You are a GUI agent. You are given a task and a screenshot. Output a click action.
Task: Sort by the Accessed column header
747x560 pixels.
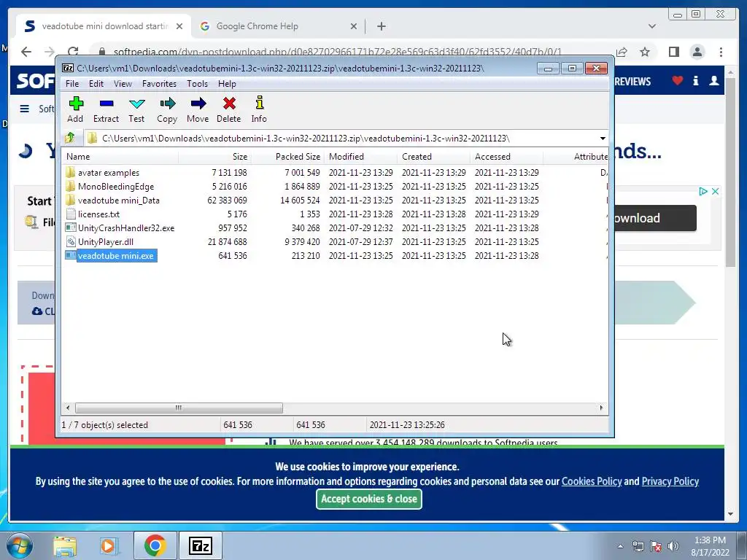(x=506, y=156)
